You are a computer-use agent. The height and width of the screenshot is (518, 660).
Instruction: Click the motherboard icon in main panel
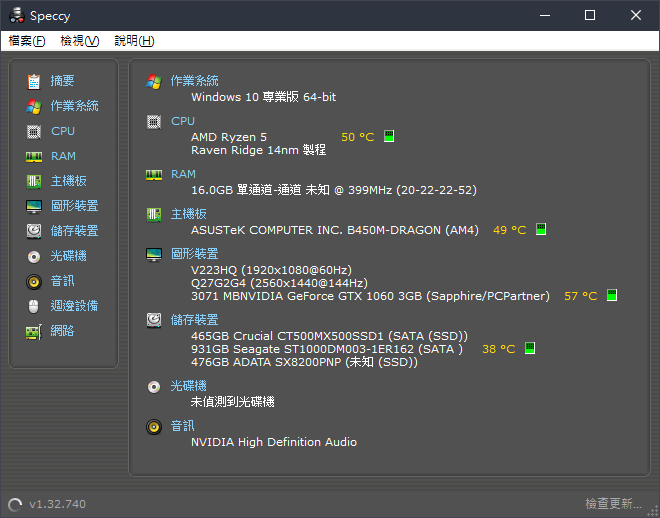pyautogui.click(x=154, y=215)
